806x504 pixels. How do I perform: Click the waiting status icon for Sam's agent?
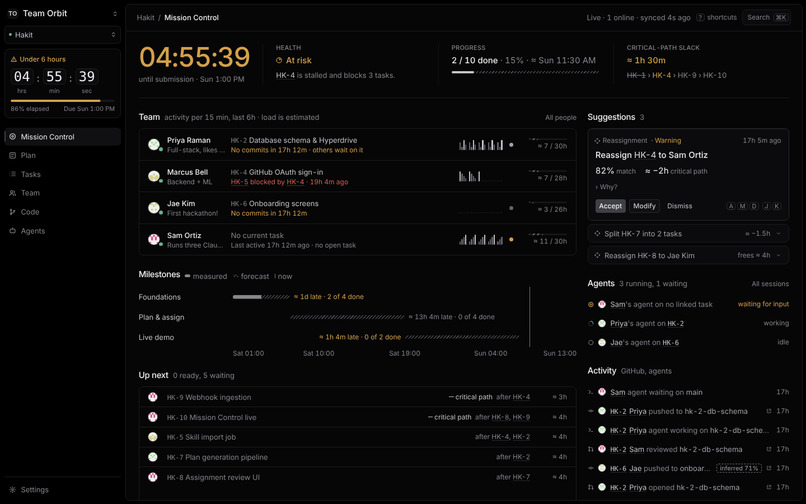pos(591,304)
